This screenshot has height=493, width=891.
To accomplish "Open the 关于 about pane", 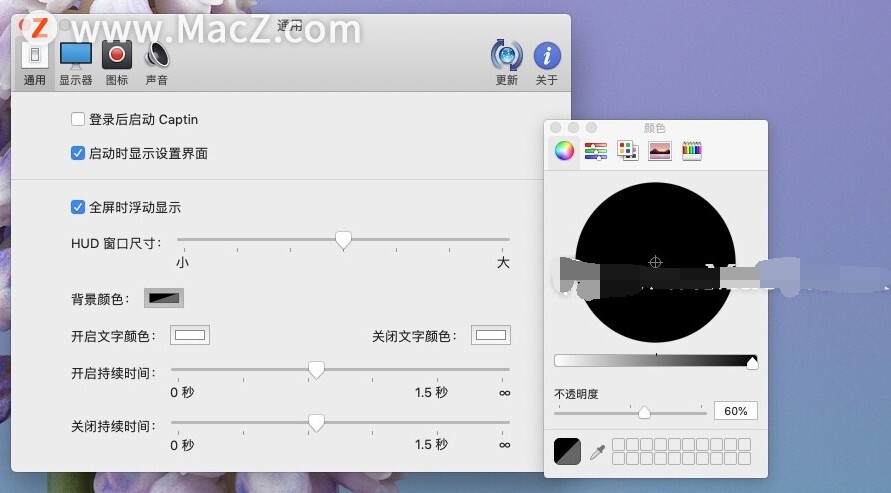I will click(x=547, y=64).
